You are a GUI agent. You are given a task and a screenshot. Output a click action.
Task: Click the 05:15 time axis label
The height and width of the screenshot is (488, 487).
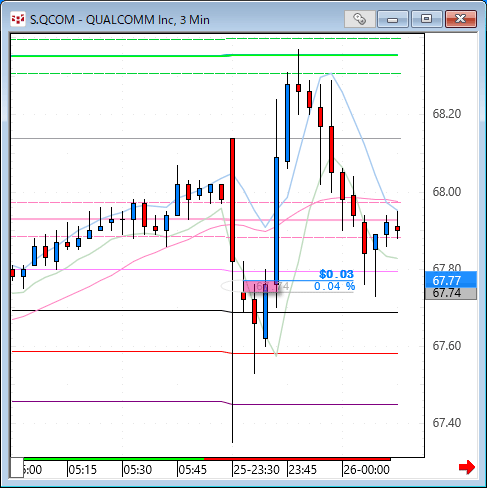[x=82, y=470]
